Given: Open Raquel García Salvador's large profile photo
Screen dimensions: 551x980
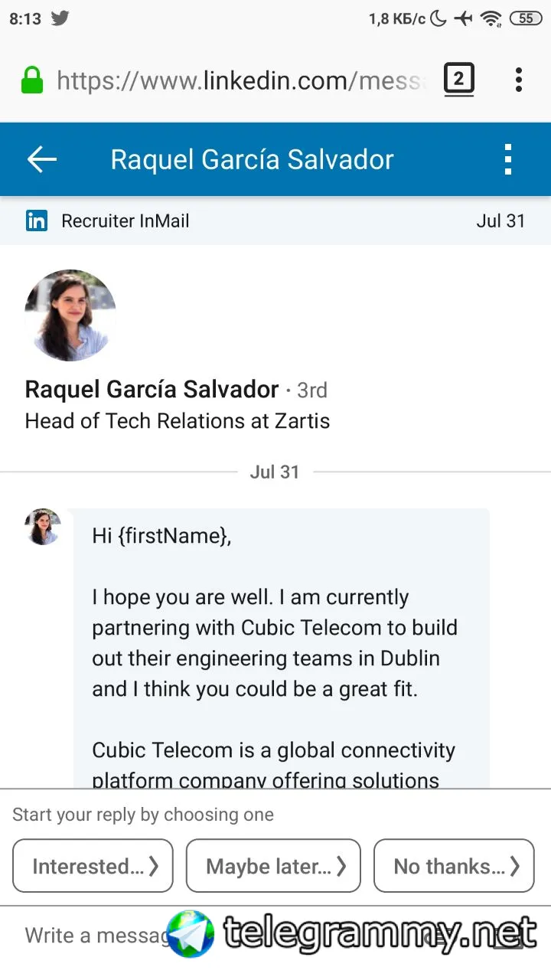Looking at the screenshot, I should pyautogui.click(x=70, y=315).
